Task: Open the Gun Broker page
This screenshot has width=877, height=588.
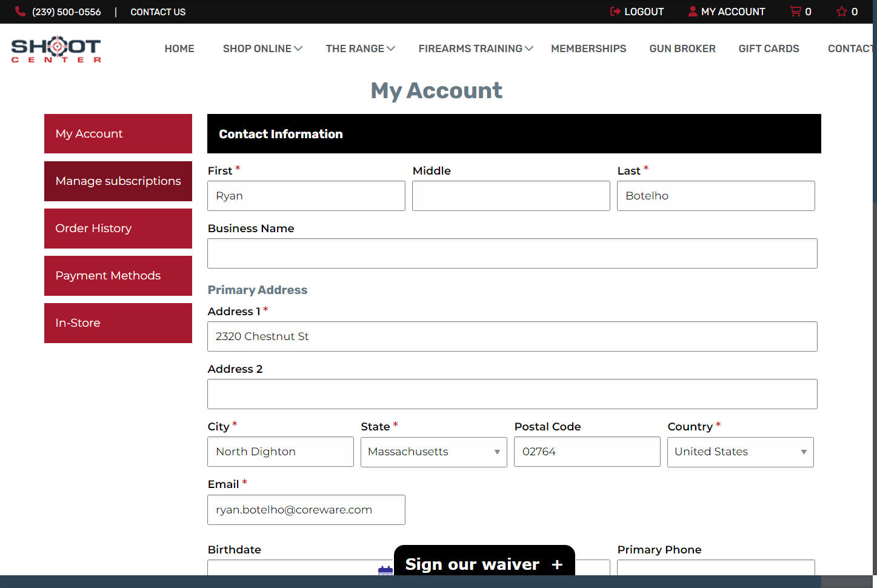Action: [682, 48]
